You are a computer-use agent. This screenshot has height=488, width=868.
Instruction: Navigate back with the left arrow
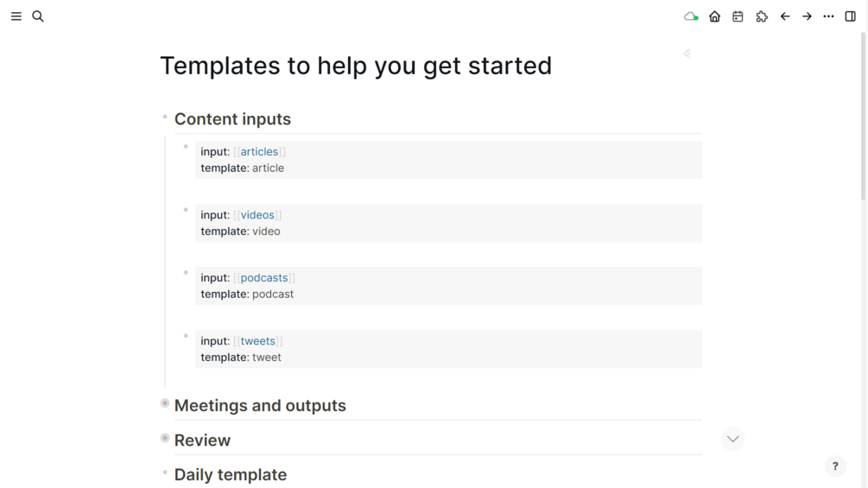click(x=785, y=16)
